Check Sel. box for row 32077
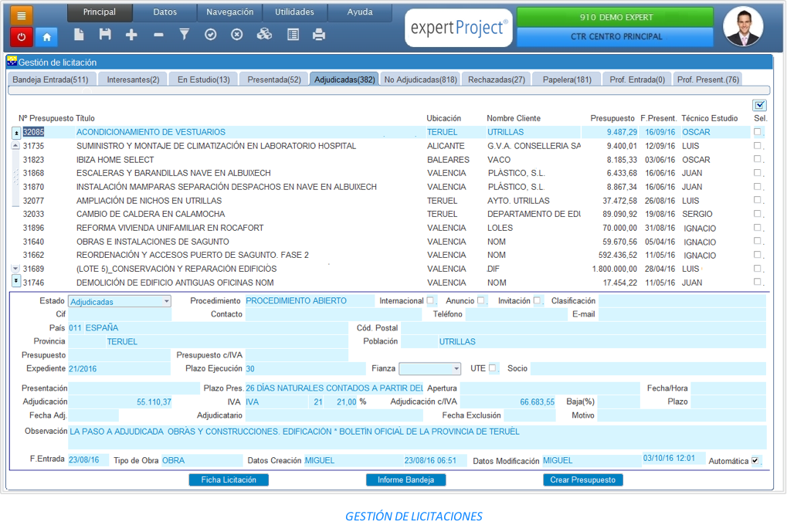 758,200
